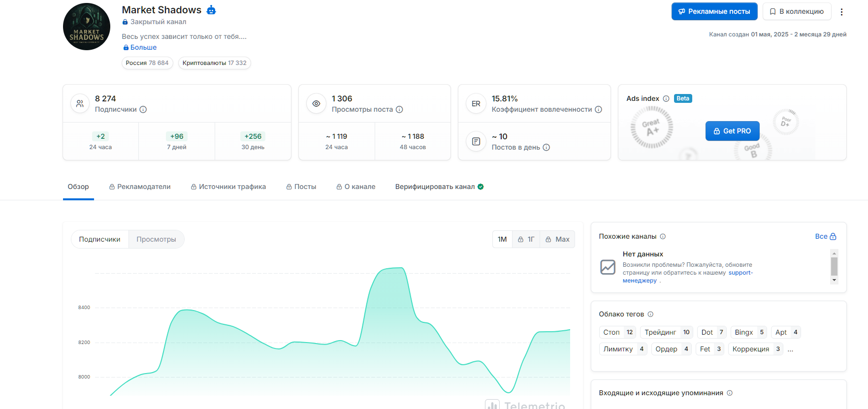The width and height of the screenshot is (868, 409).
Task: Click info icon next to Ads index
Action: pos(666,98)
